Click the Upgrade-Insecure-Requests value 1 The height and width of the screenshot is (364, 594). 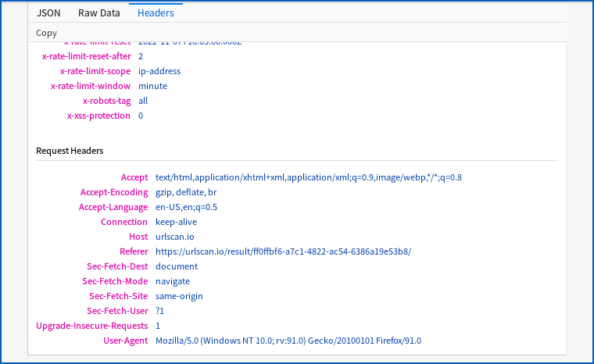click(x=158, y=326)
